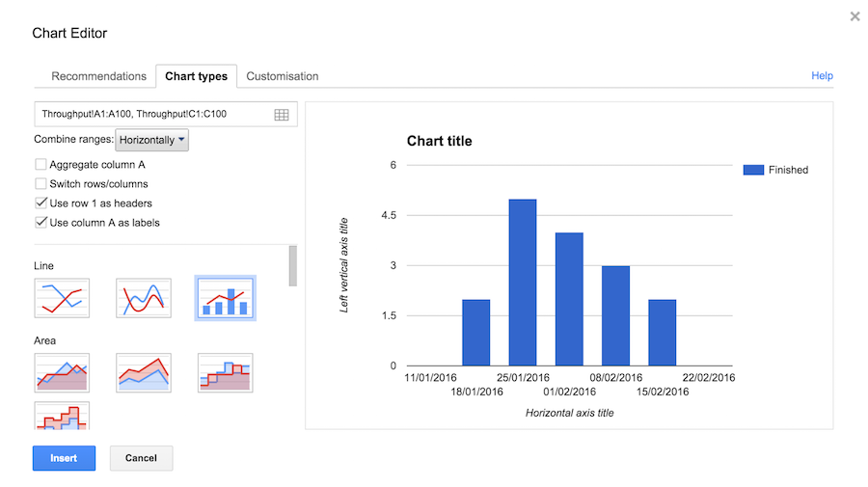Image resolution: width=868 pixels, height=487 pixels.
Task: Click the chart types list scrollbar
Action: tap(293, 266)
